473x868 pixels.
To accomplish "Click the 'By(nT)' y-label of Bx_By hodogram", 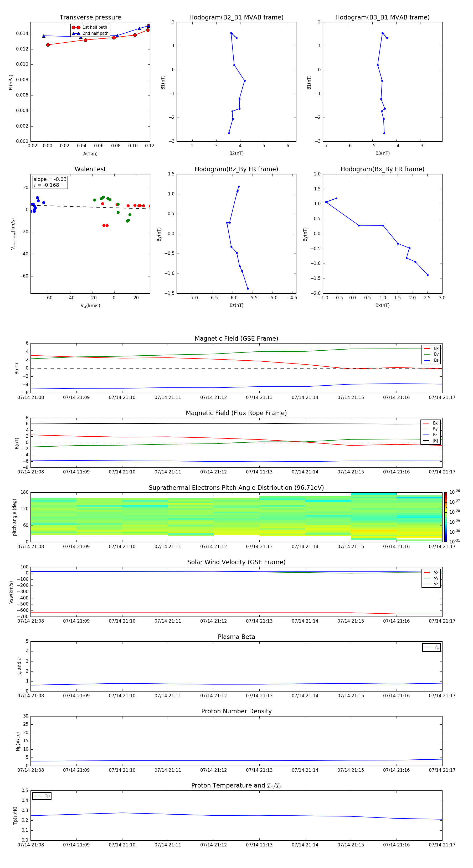I will click(305, 234).
